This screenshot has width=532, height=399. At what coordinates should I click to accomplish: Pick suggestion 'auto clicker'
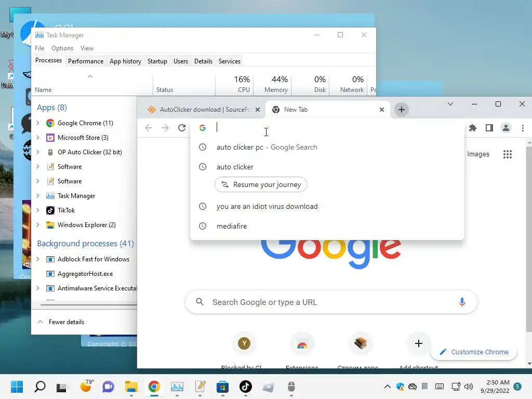click(327, 167)
